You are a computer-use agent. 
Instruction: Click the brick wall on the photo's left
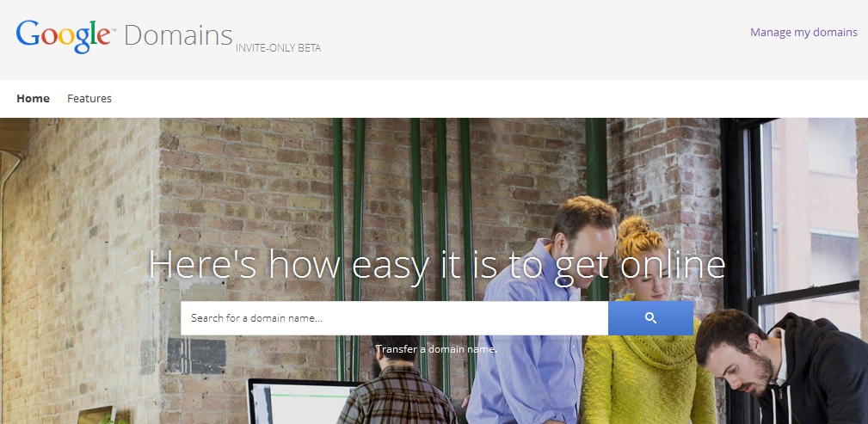point(80,266)
